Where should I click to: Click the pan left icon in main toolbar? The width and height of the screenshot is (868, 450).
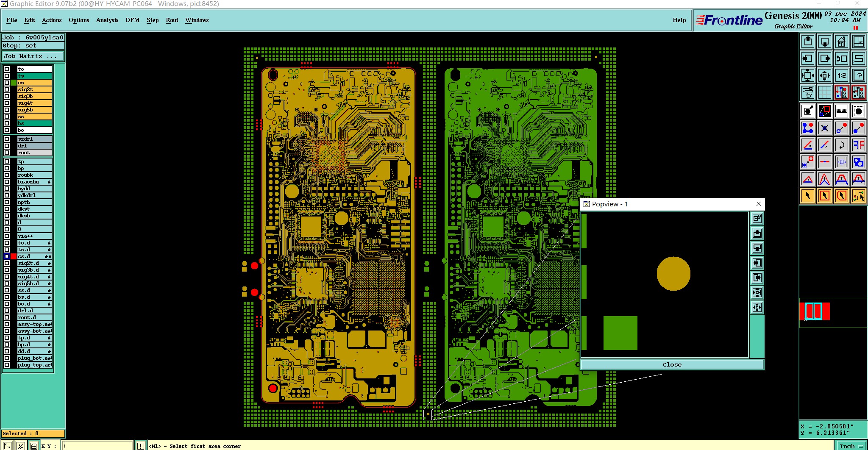808,58
